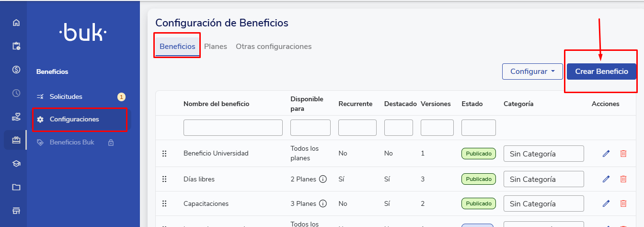This screenshot has width=644, height=227.
Task: Open category dropdown for Capacitaciones
Action: (x=543, y=203)
